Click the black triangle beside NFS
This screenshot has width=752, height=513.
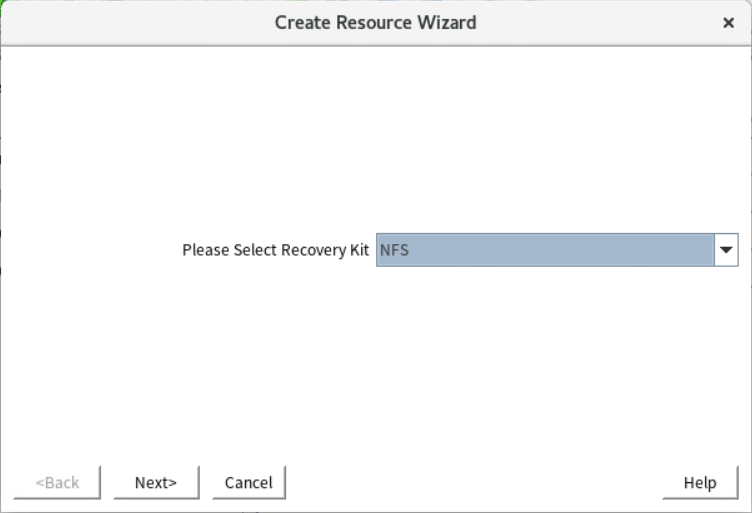[x=726, y=250]
